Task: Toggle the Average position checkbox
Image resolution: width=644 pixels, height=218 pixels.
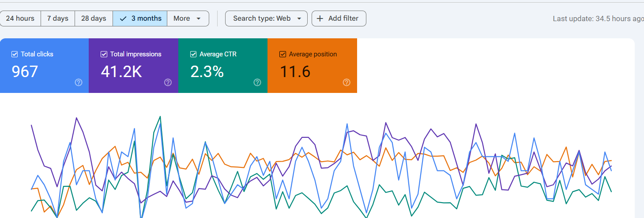Action: tap(283, 54)
